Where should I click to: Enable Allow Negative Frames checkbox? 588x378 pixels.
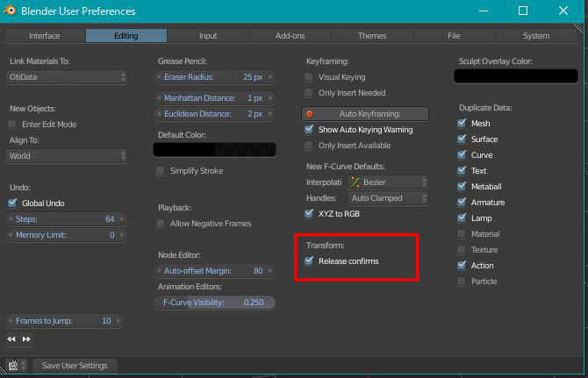160,224
